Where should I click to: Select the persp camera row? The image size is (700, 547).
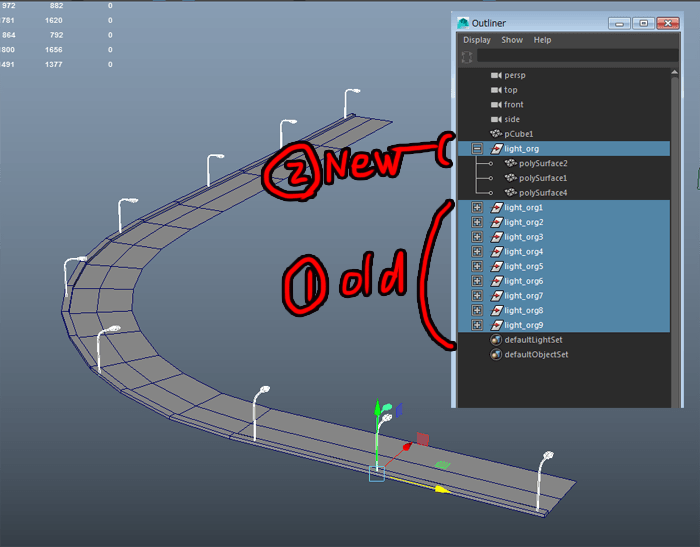[564, 75]
